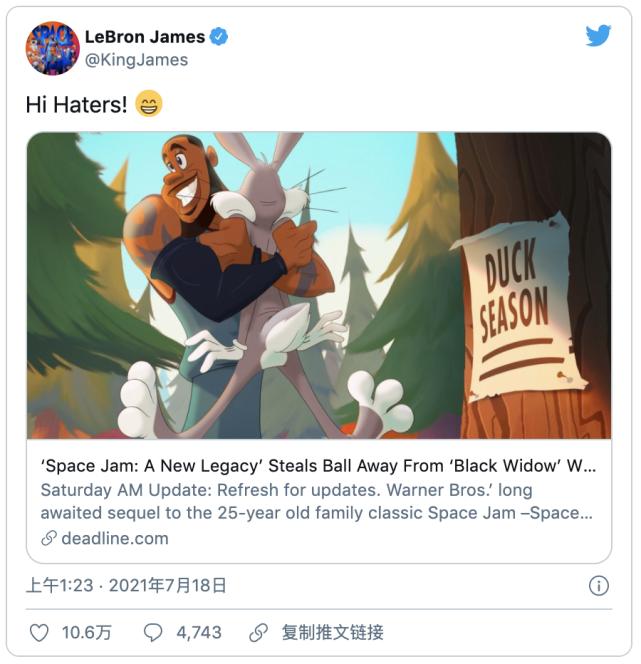Visit the deadline.com link
641x664 pixels.
point(115,539)
